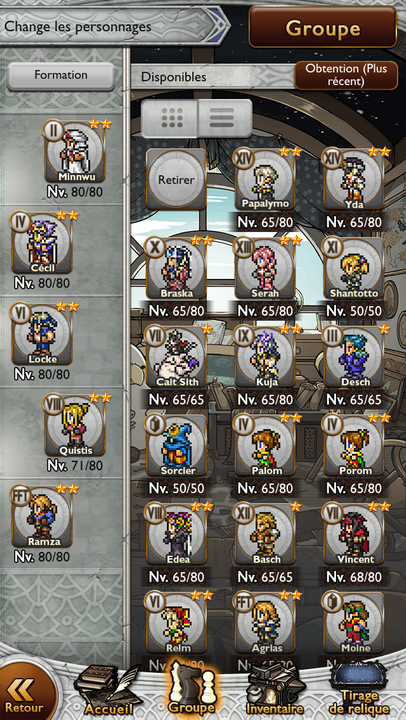
Task: Tap Ramza in the party formation
Action: pyautogui.click(x=42, y=515)
